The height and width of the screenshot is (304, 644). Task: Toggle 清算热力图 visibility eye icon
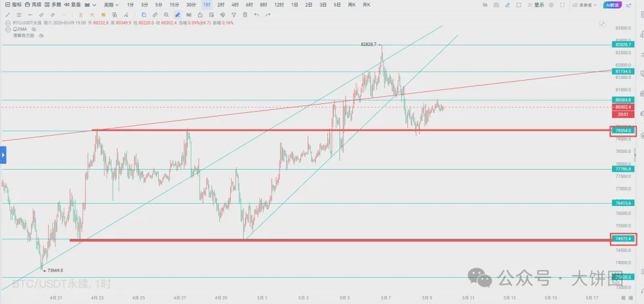[41, 36]
